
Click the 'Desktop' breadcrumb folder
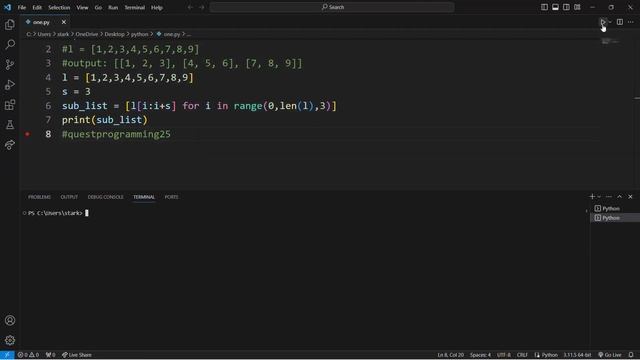point(114,34)
